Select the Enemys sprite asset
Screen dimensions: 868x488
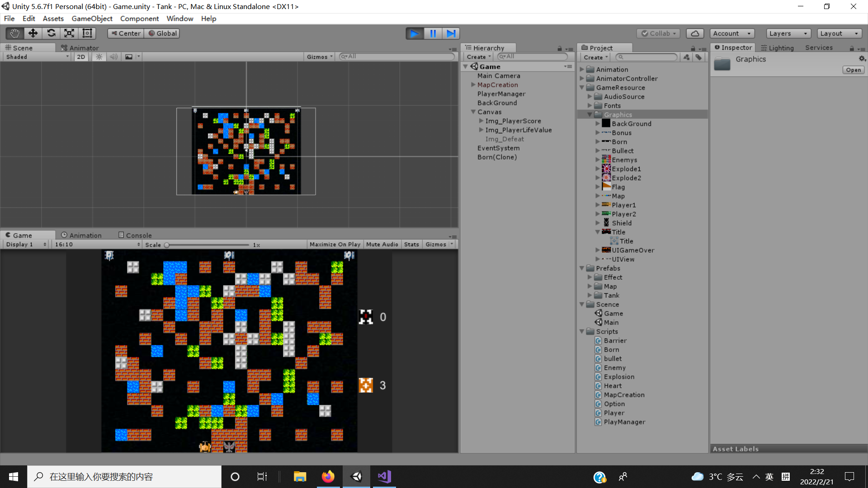point(624,160)
